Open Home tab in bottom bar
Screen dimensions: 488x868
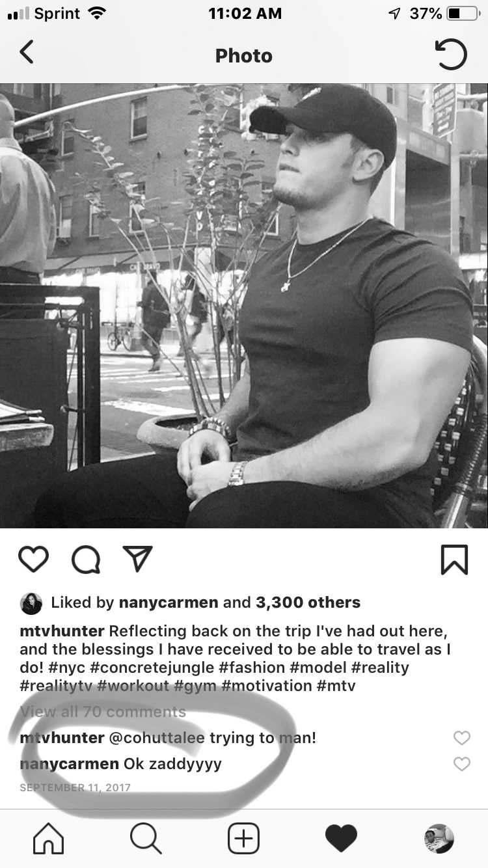(49, 838)
